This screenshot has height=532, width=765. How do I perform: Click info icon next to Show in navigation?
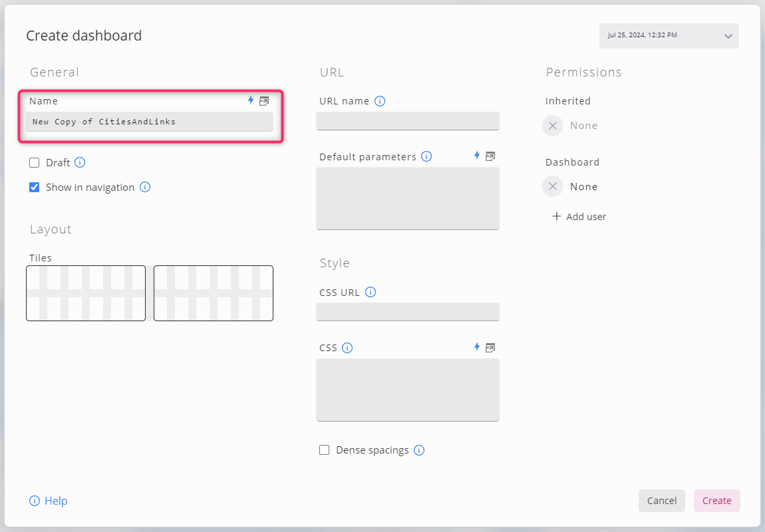click(x=145, y=188)
